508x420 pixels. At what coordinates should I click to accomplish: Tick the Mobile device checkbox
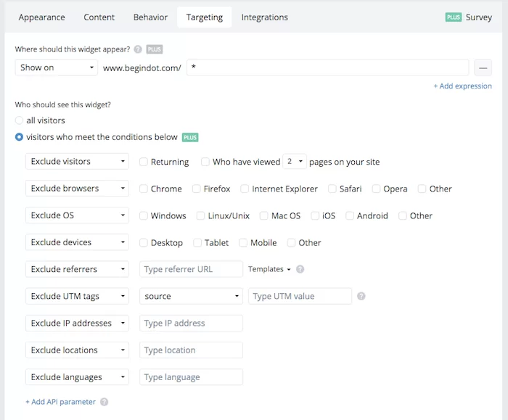243,243
